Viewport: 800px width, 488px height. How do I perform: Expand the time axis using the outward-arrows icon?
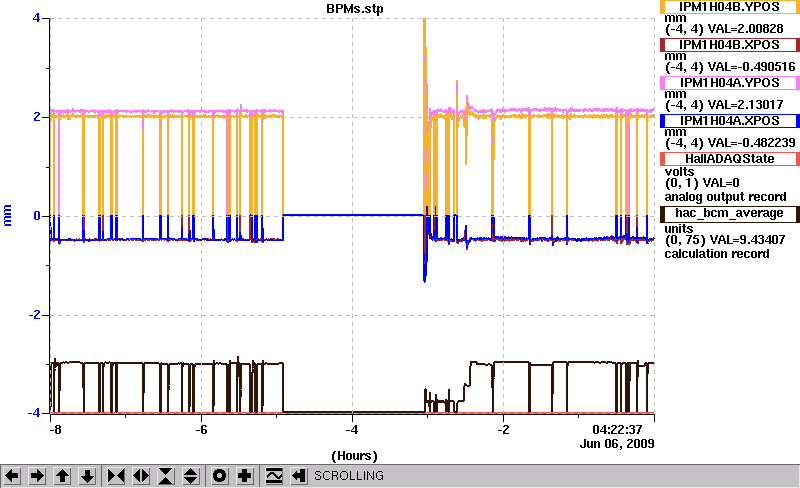(x=141, y=476)
